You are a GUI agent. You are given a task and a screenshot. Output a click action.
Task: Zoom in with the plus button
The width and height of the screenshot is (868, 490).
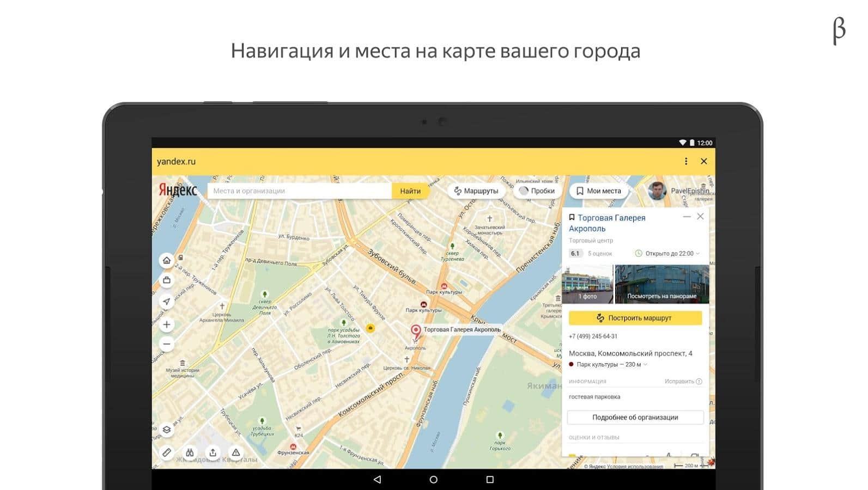167,324
